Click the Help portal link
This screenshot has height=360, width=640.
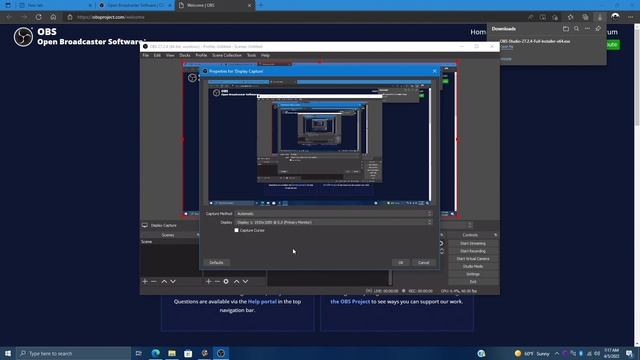262,302
